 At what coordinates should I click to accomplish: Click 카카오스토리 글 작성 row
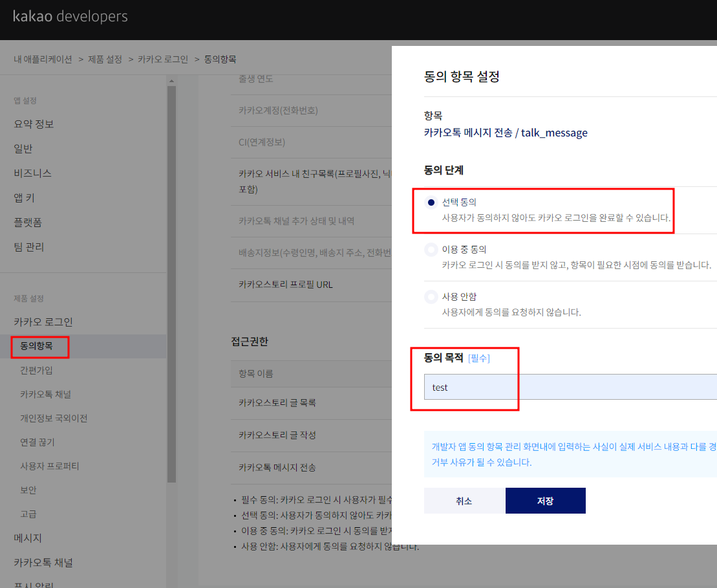click(311, 435)
